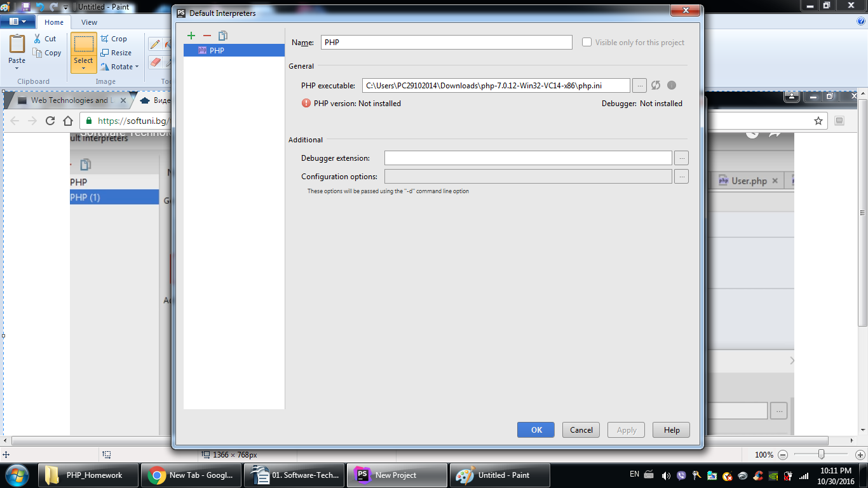Open Paint help question mark icon
This screenshot has height=488, width=868.
pyautogui.click(x=861, y=21)
